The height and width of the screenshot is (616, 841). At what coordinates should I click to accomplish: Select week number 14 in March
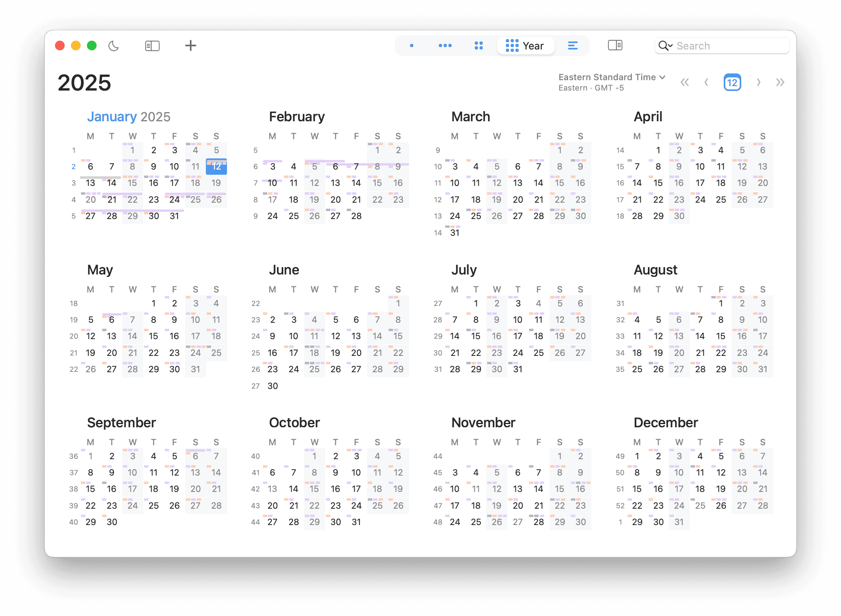click(x=438, y=233)
